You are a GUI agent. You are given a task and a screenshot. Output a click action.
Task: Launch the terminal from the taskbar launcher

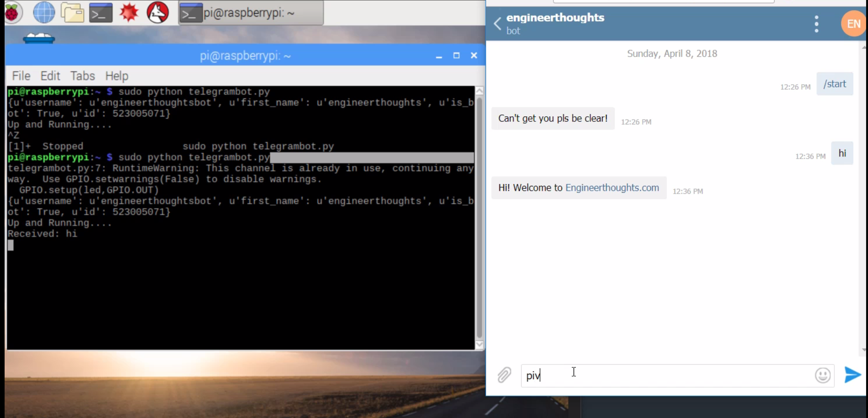pos(101,12)
